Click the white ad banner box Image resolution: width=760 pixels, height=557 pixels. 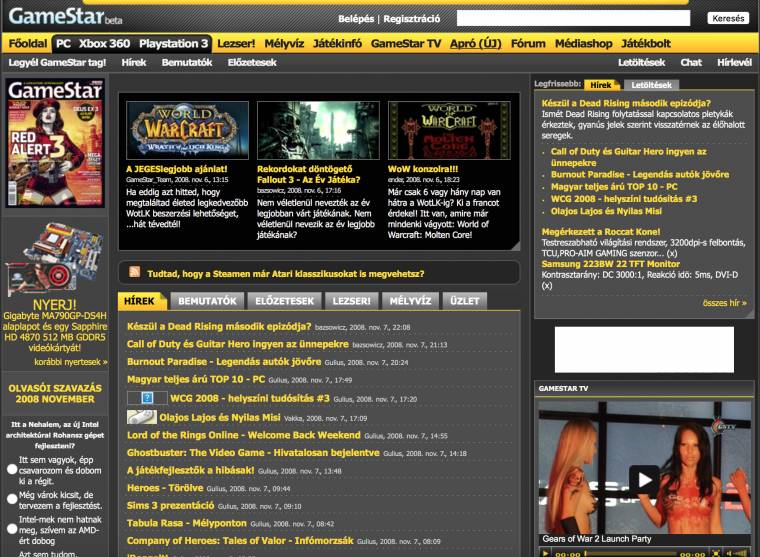pos(644,350)
